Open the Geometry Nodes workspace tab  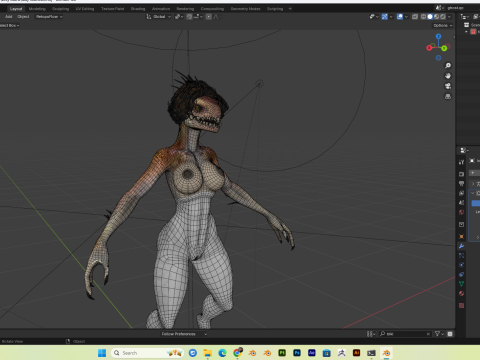click(x=245, y=9)
